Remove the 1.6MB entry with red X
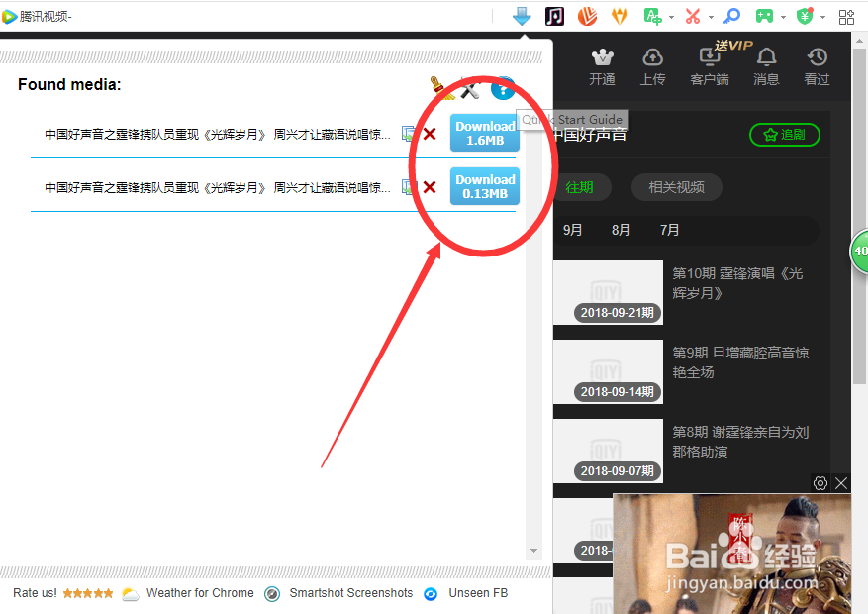Screen dimensions: 868x614 430,134
